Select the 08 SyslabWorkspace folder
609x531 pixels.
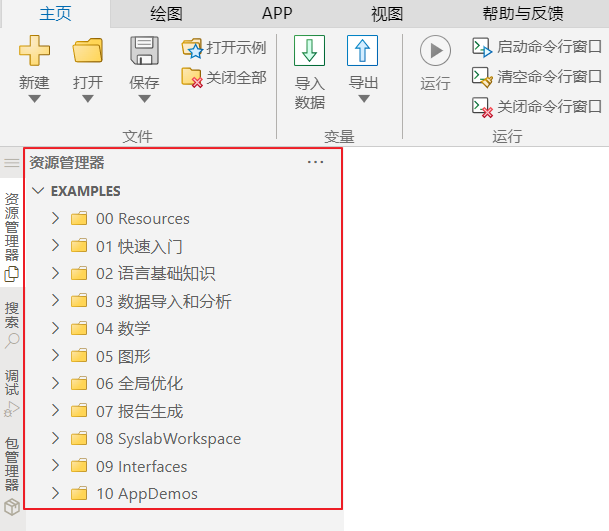(x=168, y=438)
